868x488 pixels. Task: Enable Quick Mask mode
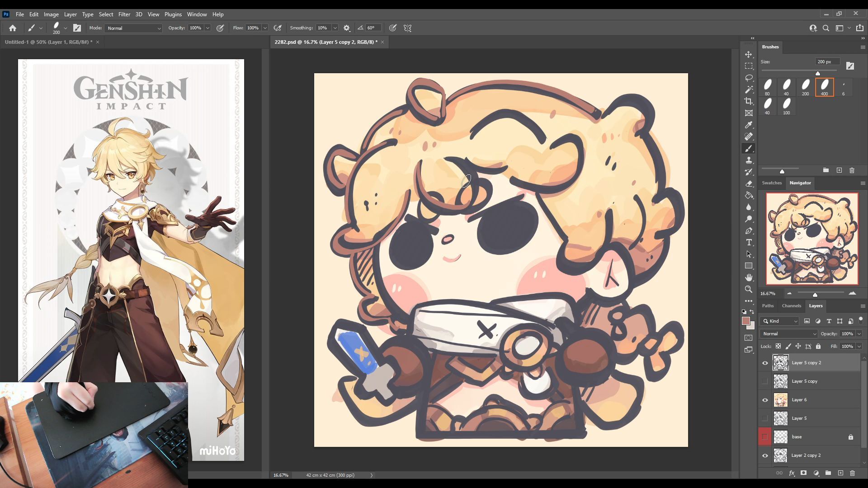pyautogui.click(x=749, y=338)
